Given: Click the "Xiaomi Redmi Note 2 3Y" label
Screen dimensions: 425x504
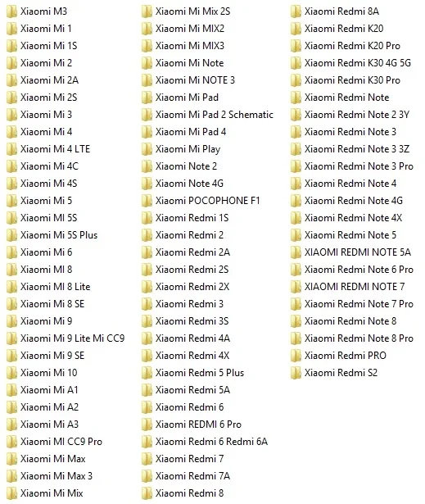Looking at the screenshot, I should point(357,115).
